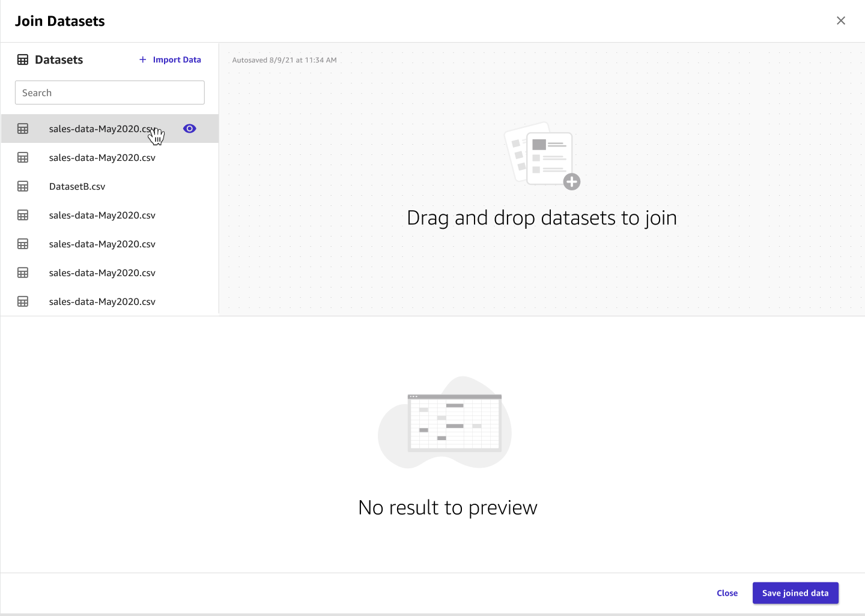
Task: Click the spreadsheet illustration above No result to preview
Action: (454, 423)
